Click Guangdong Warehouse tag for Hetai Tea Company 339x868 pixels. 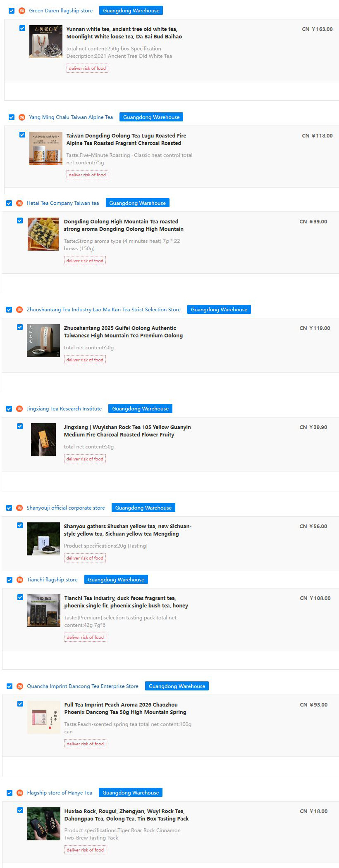[138, 203]
